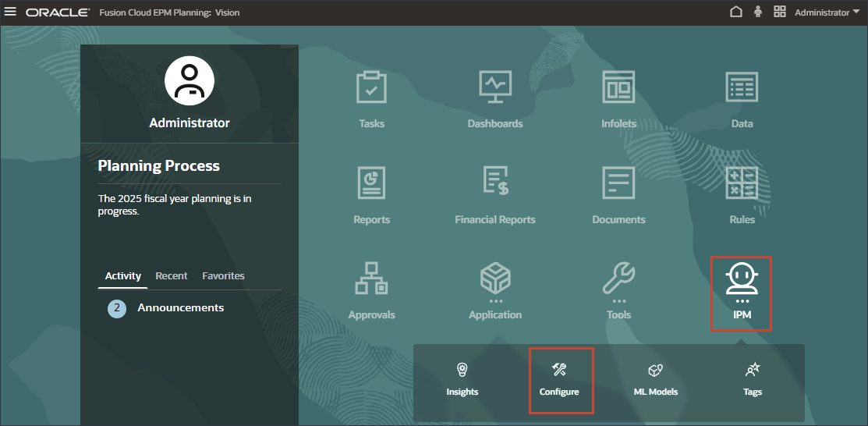Screen dimensions: 868x426
Task: Expand the Tools cluster
Action: click(x=618, y=291)
